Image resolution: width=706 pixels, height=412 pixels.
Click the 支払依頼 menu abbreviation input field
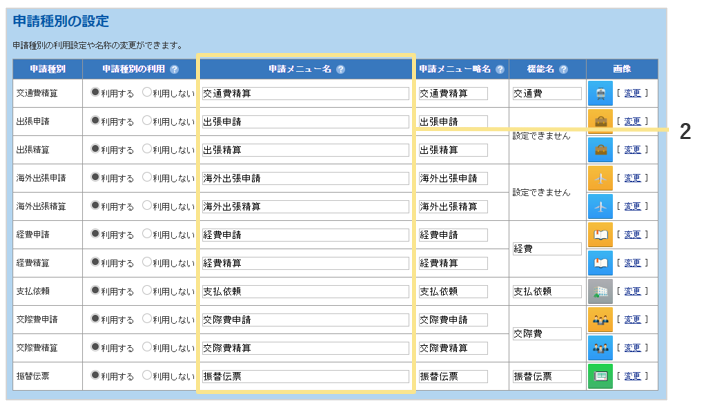[x=452, y=292]
